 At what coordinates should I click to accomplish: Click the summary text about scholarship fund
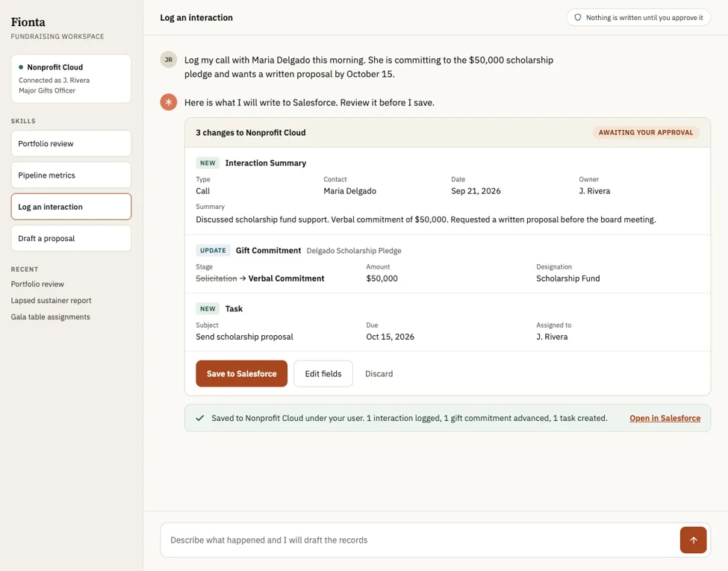426,219
